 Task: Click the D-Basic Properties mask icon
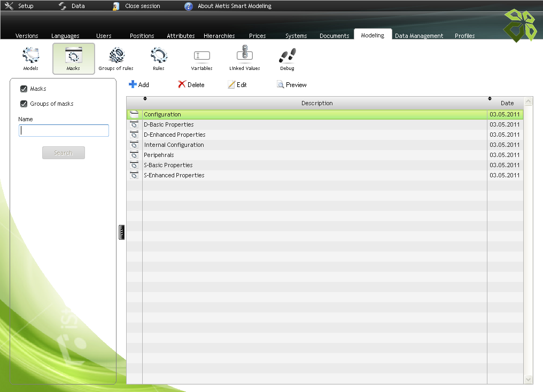pyautogui.click(x=134, y=124)
